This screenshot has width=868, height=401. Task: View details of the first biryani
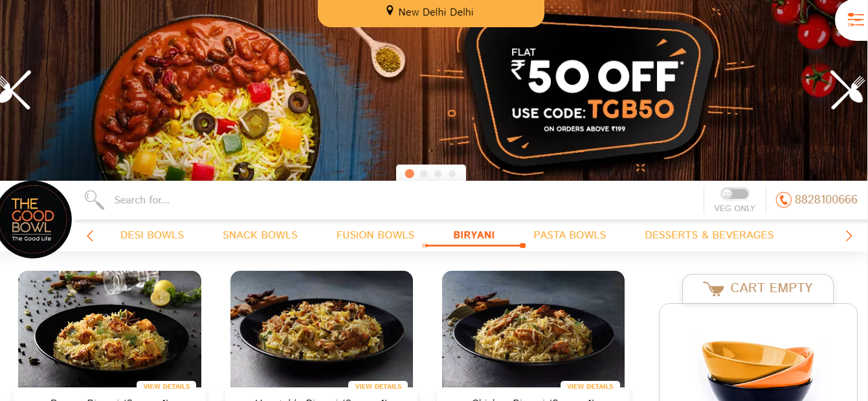tap(166, 387)
